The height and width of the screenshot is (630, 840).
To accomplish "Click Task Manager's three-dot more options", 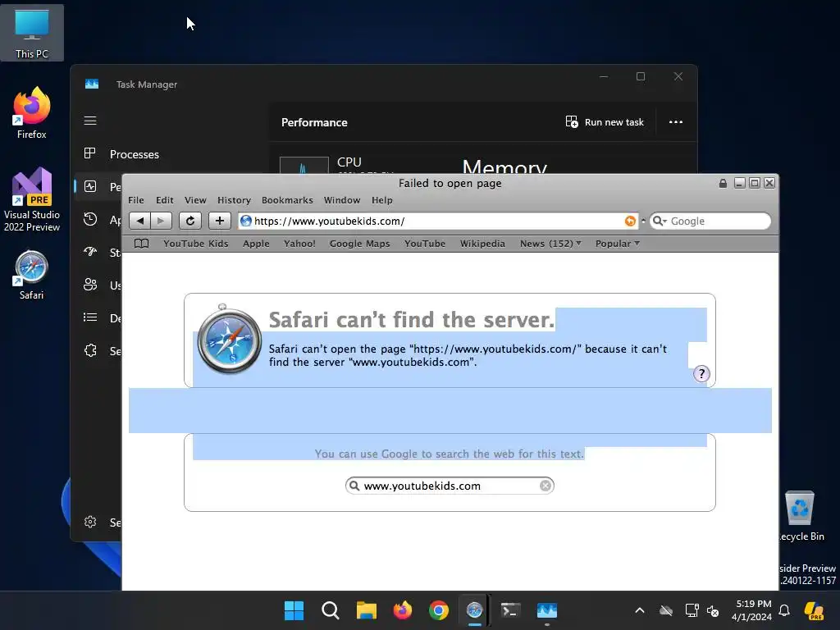I will [676, 122].
